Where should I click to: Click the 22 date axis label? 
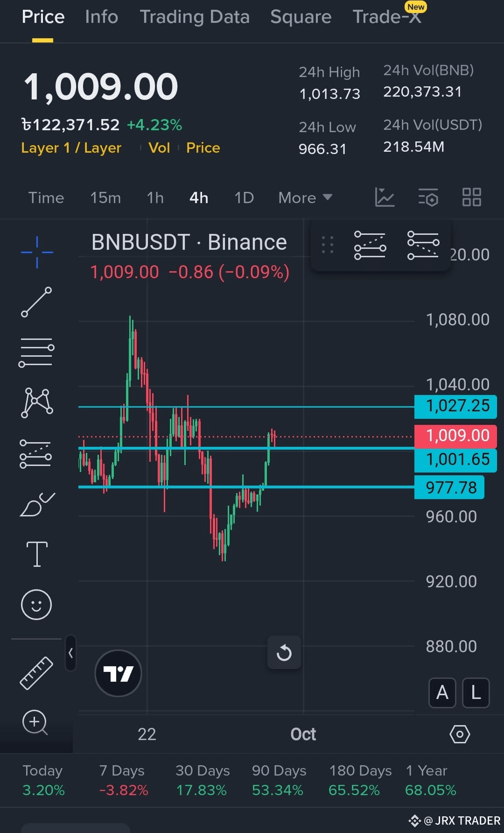coord(147,734)
